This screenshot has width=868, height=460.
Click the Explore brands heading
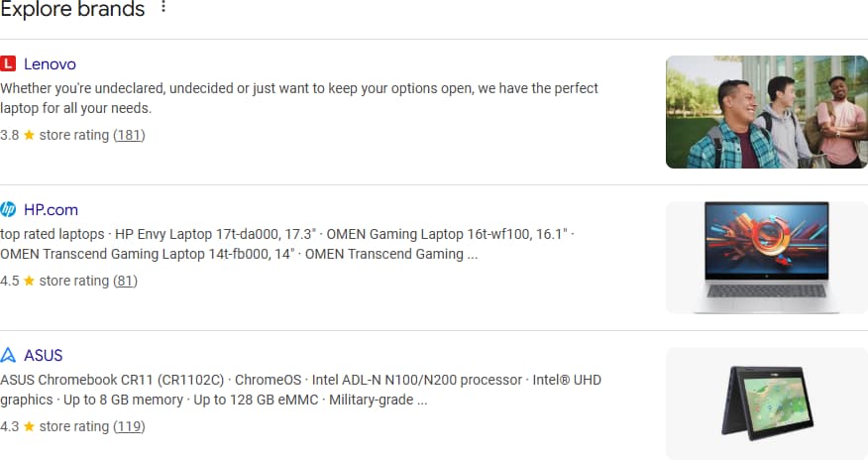[72, 9]
